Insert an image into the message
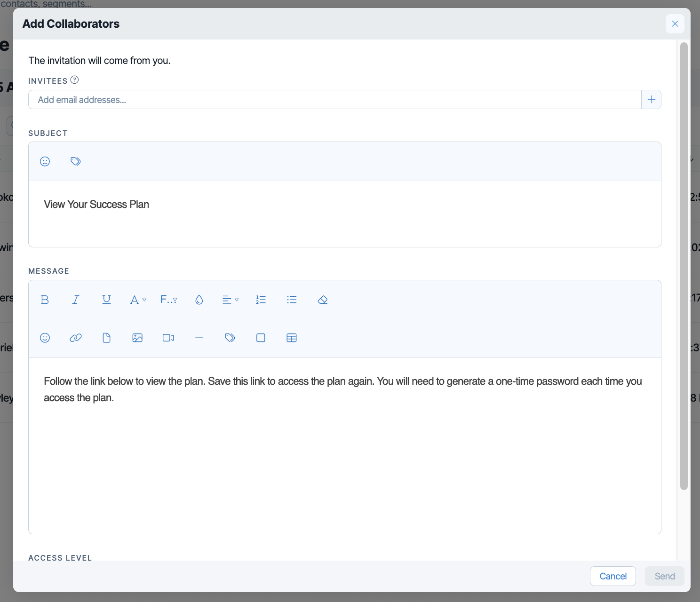The width and height of the screenshot is (700, 602). [137, 338]
